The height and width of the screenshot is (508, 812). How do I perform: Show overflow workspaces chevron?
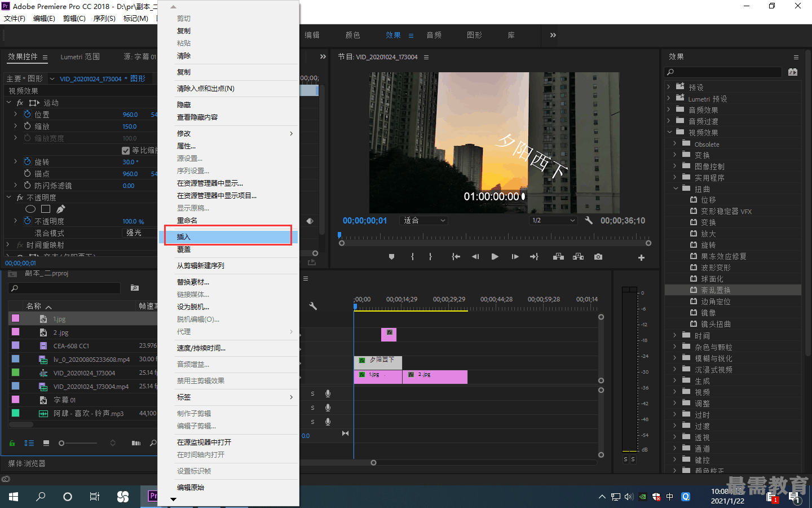[553, 35]
